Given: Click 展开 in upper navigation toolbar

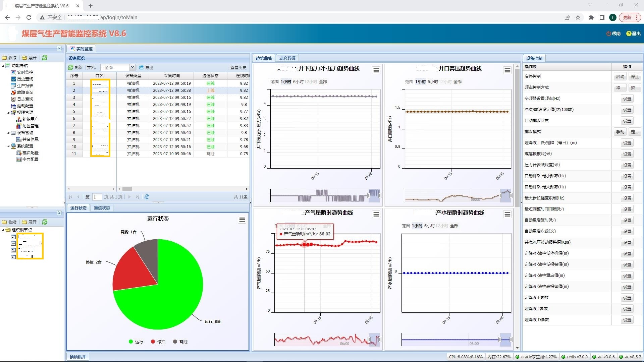Looking at the screenshot, I should pos(30,58).
